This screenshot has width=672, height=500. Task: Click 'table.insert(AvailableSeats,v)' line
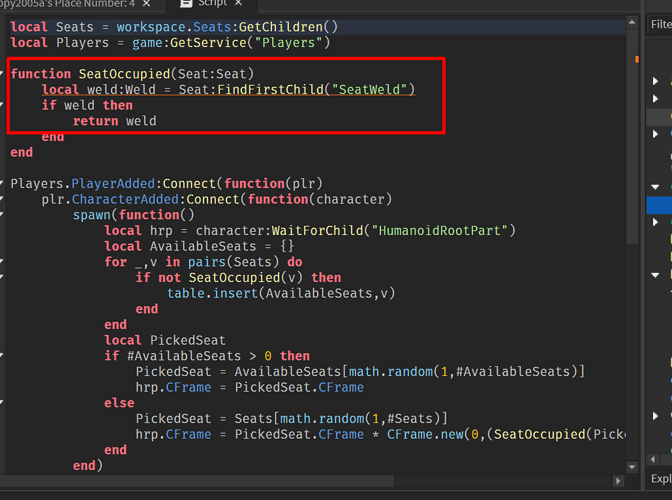[x=281, y=293]
